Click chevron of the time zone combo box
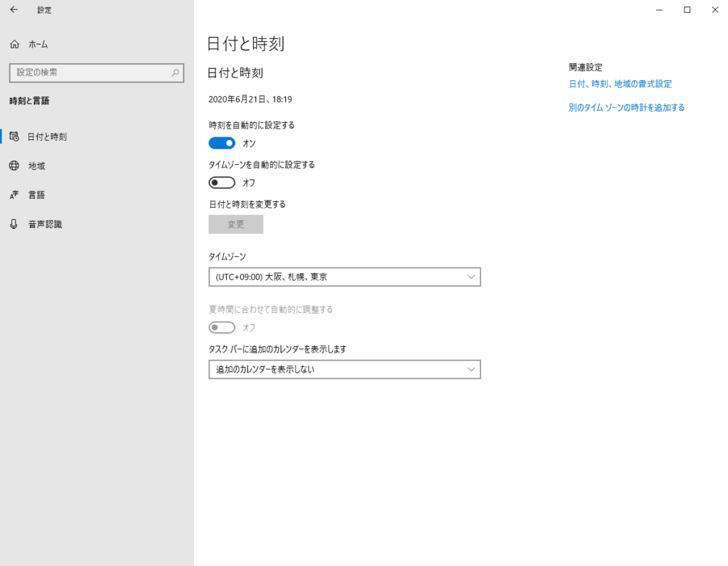Screen dimensions: 728x566 tap(471, 277)
